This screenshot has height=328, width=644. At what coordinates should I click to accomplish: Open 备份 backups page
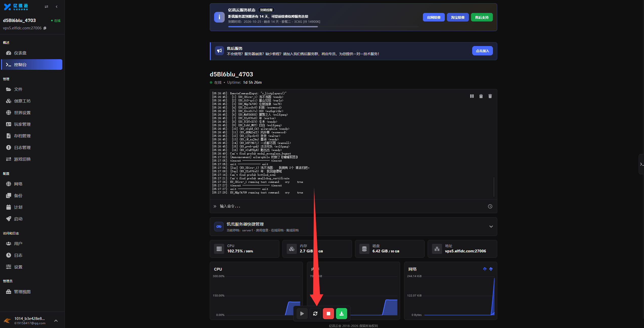click(x=32, y=195)
